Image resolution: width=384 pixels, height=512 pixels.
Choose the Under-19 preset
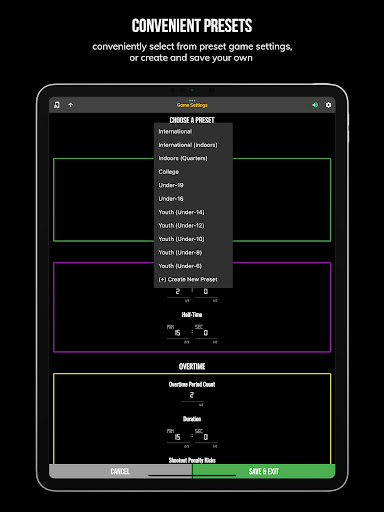[x=193, y=185]
